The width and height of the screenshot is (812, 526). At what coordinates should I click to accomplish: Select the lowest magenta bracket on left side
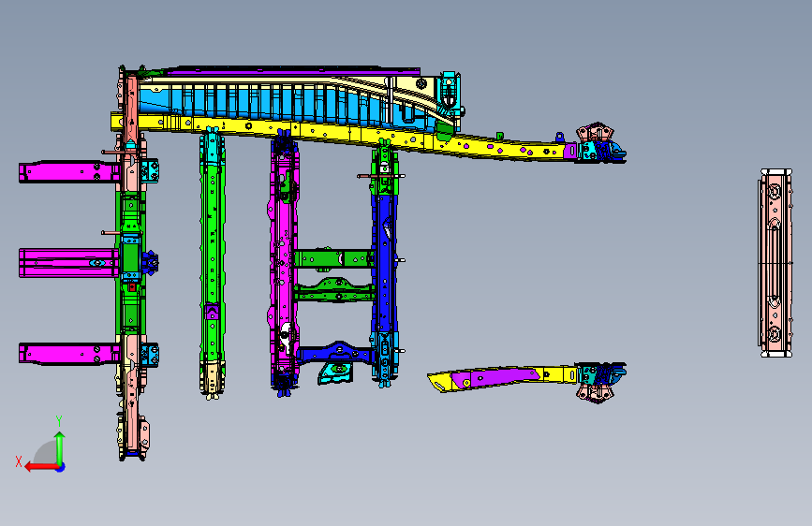[x=69, y=354]
